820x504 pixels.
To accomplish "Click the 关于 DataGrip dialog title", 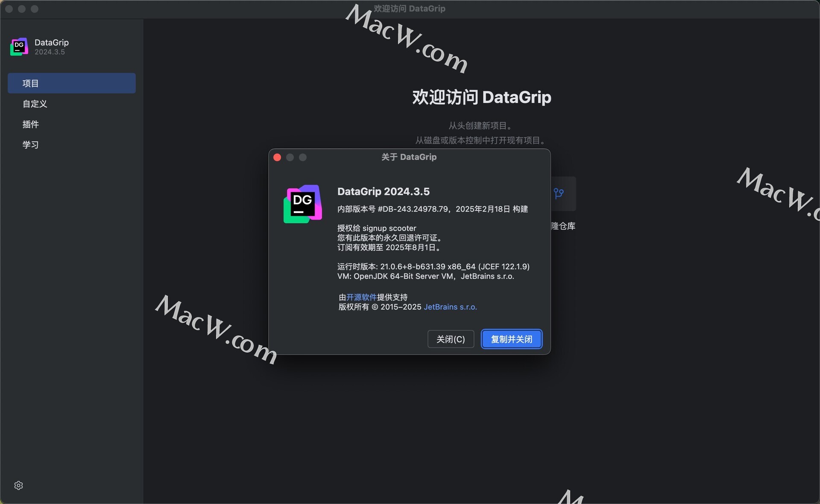I will tap(409, 157).
